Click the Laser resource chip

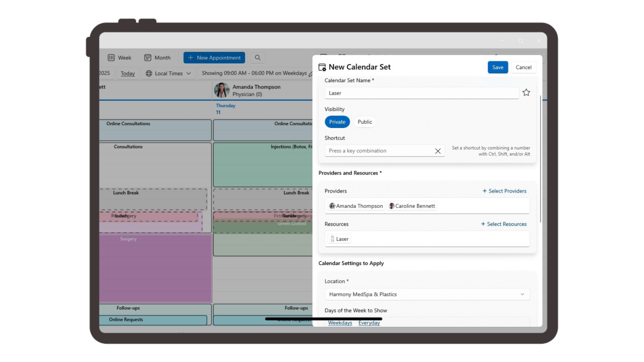click(339, 239)
